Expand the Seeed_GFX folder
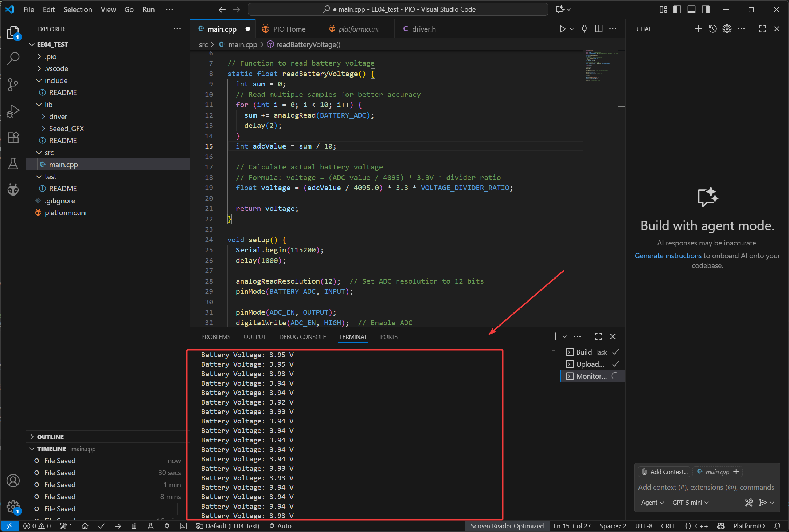The image size is (789, 532). click(66, 129)
